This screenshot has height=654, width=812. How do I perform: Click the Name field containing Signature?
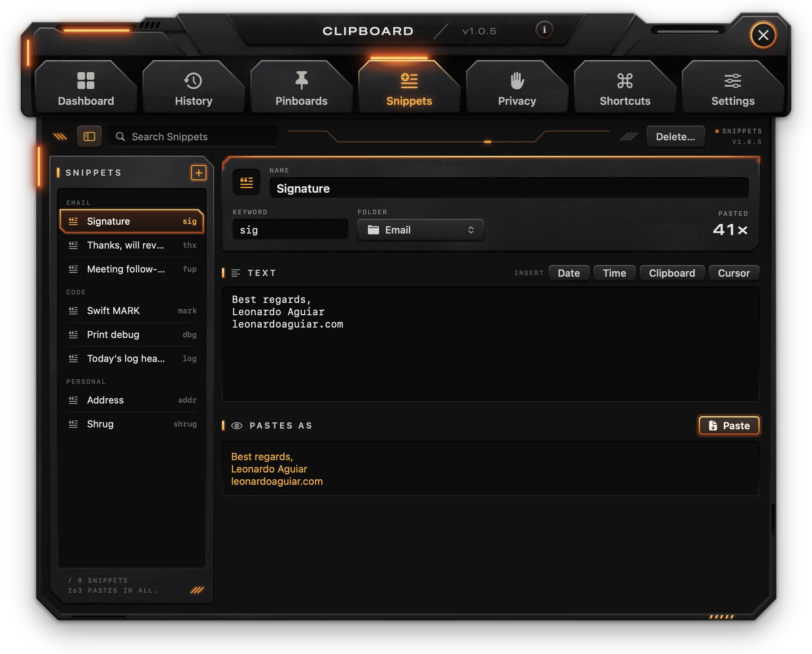tap(509, 188)
